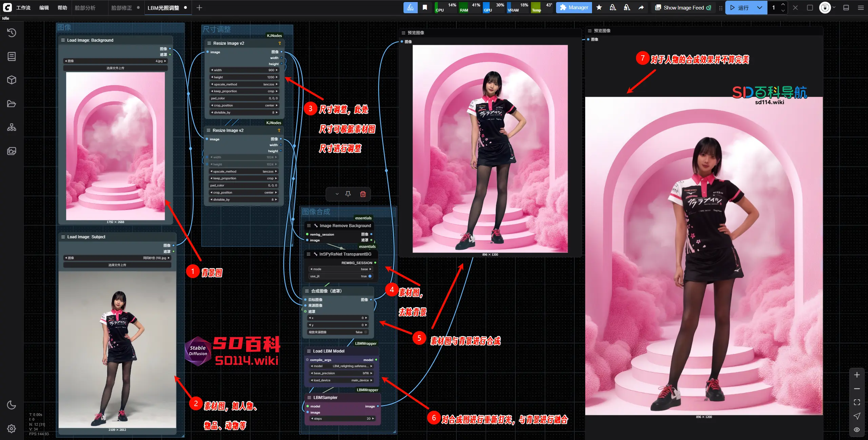This screenshot has width=868, height=440.
Task: Open the hamburger menu at the top right
Action: (861, 7)
